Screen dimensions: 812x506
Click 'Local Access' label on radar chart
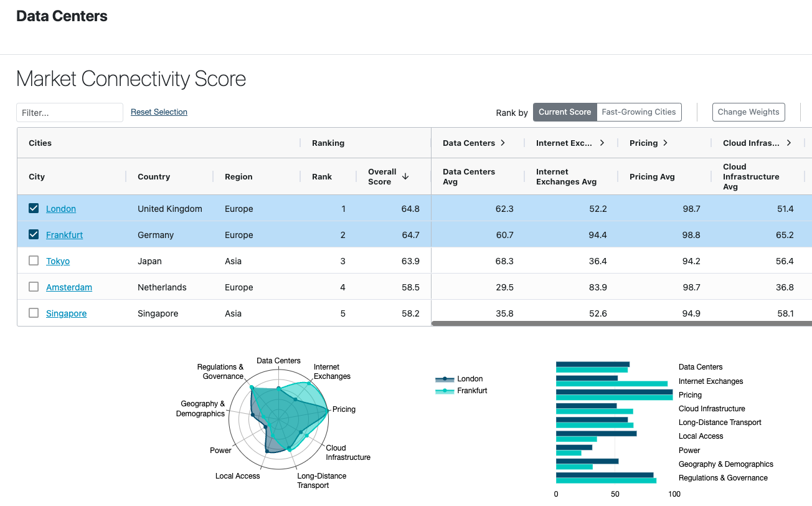click(x=237, y=476)
